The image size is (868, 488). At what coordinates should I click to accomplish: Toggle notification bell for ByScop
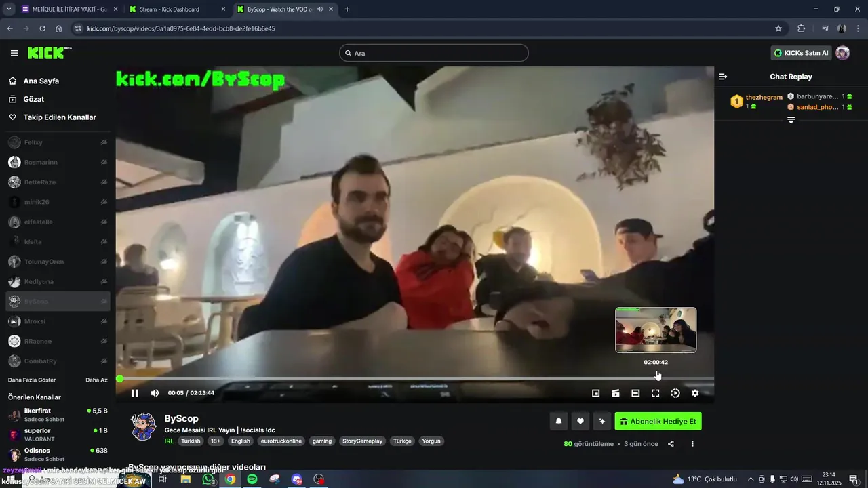click(x=559, y=421)
